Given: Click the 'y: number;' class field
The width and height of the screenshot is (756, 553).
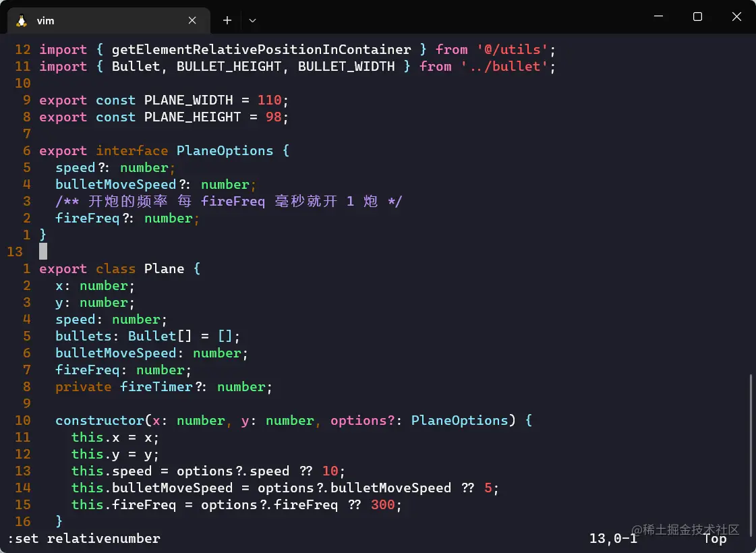Looking at the screenshot, I should coord(95,303).
